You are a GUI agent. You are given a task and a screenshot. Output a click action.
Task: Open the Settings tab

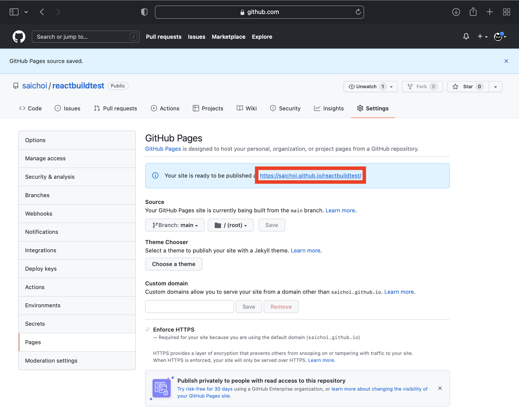tap(373, 108)
